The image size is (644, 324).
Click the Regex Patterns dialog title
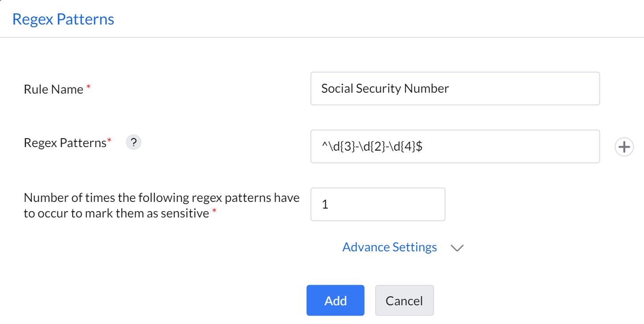(63, 19)
